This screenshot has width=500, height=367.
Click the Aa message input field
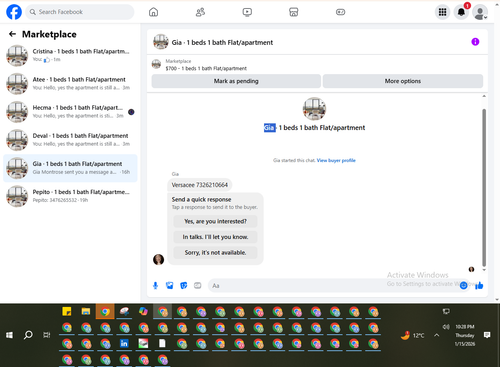[x=333, y=286]
